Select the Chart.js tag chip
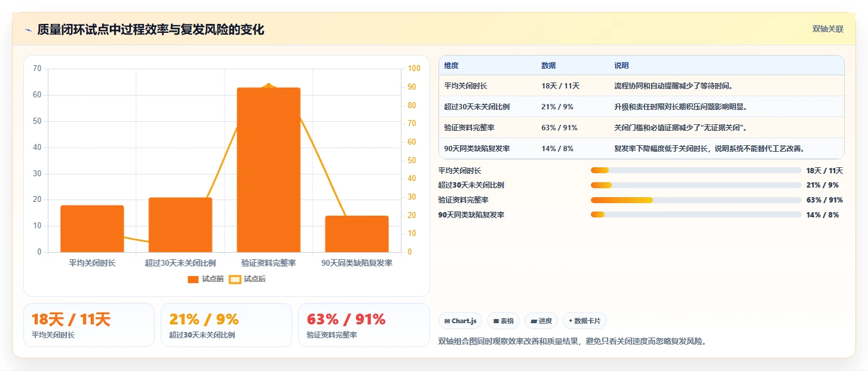868x371 pixels. (x=460, y=321)
